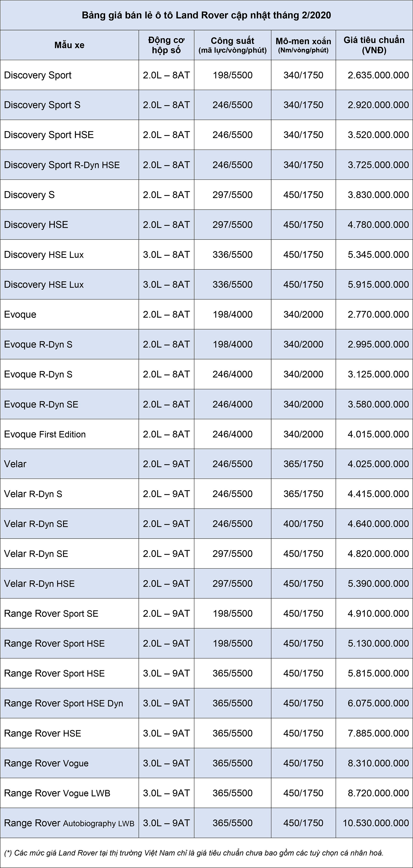
Task: Click the "Range Rover Sport SE" model name
Action: (x=51, y=614)
